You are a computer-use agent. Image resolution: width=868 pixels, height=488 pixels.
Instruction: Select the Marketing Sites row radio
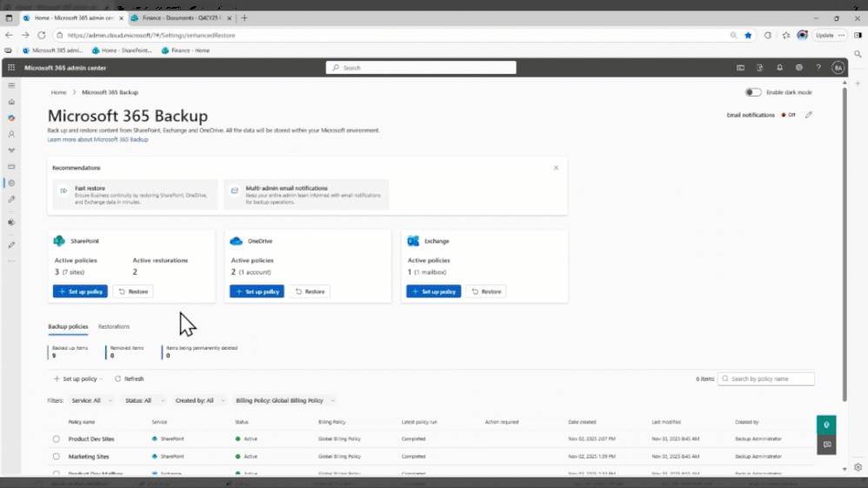(56, 457)
